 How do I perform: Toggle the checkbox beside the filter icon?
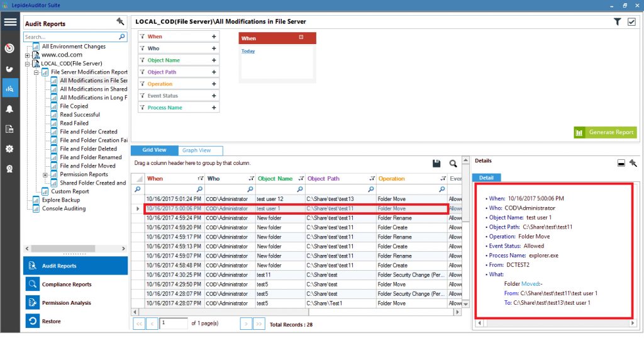click(x=631, y=22)
